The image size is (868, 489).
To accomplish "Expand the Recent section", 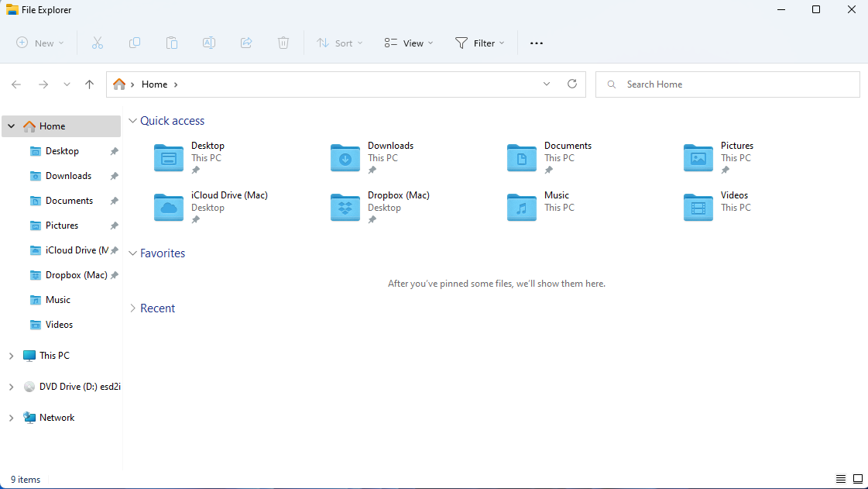I will (x=132, y=308).
